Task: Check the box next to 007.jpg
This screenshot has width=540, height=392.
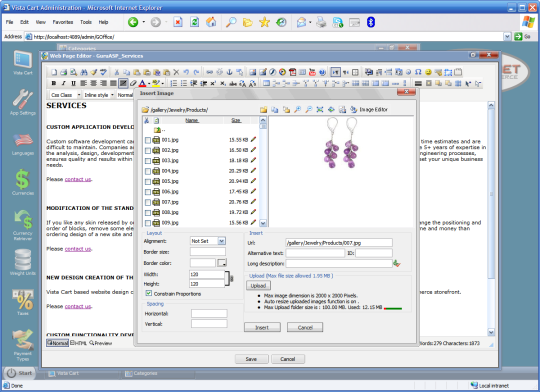Action: [x=148, y=202]
